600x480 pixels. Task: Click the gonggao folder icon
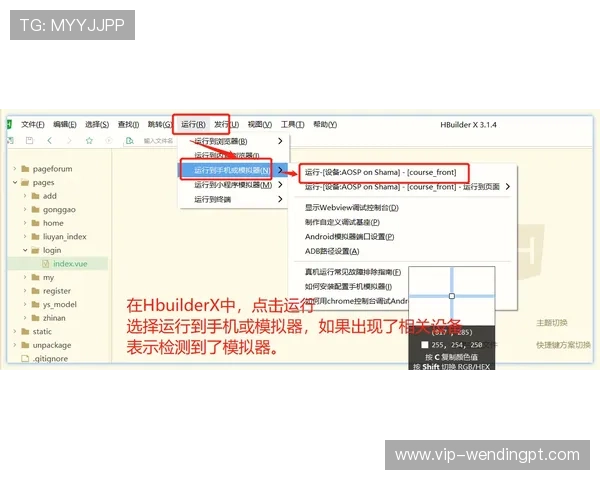point(36,209)
